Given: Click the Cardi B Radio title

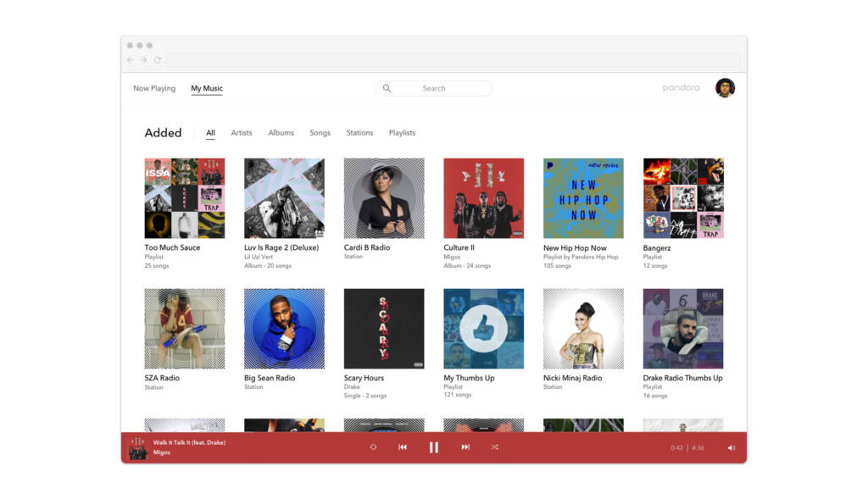Looking at the screenshot, I should tap(366, 247).
